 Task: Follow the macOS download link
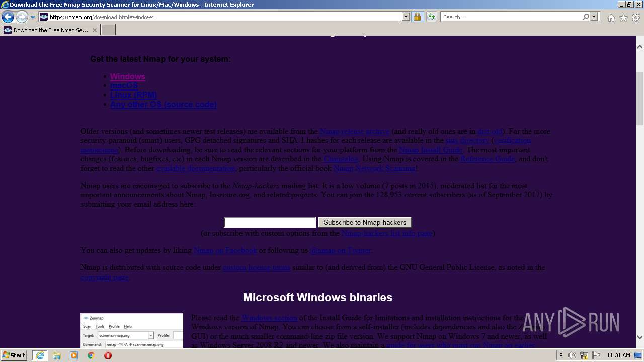pyautogui.click(x=124, y=86)
